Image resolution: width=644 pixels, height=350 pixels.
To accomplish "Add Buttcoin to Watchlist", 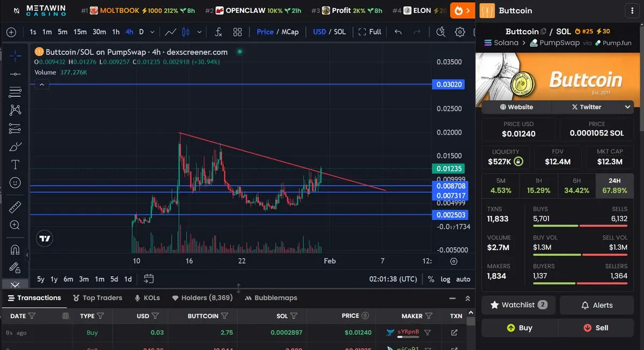I will click(x=518, y=305).
